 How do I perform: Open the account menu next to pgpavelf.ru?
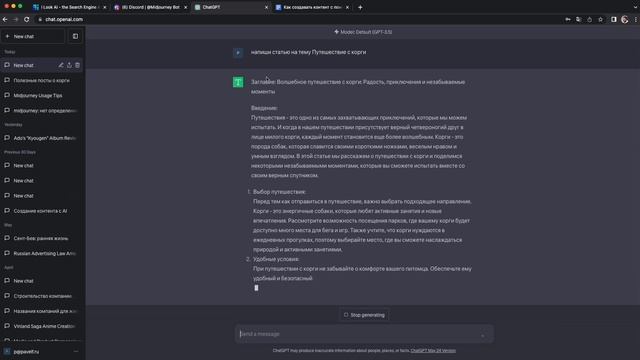[76, 351]
